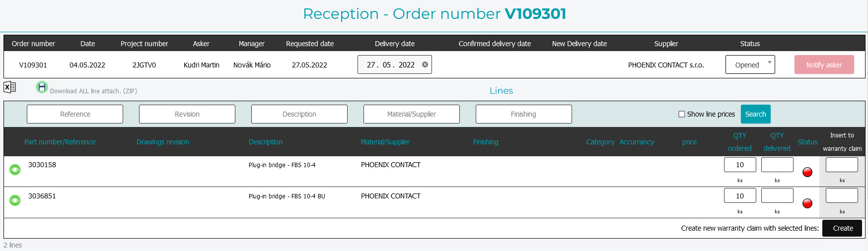Click the Delivery date input field
This screenshot has height=251, width=868.
[x=390, y=64]
